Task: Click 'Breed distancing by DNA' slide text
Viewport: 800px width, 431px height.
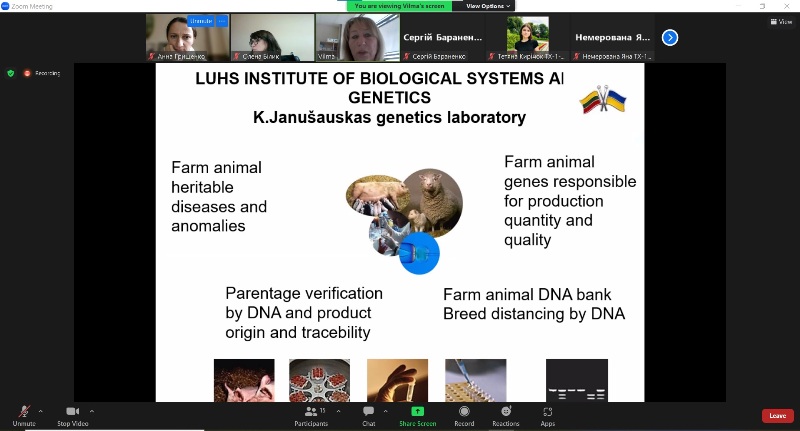Action: pyautogui.click(x=534, y=314)
